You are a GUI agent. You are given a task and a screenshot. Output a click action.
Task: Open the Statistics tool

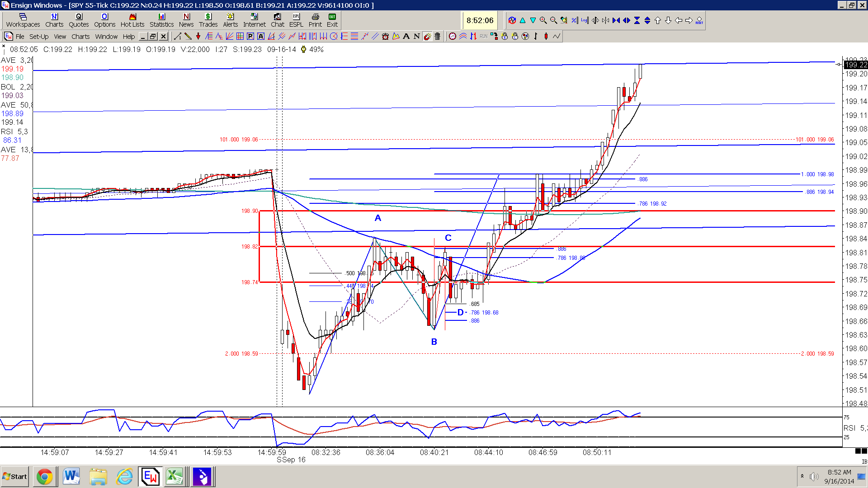click(161, 20)
